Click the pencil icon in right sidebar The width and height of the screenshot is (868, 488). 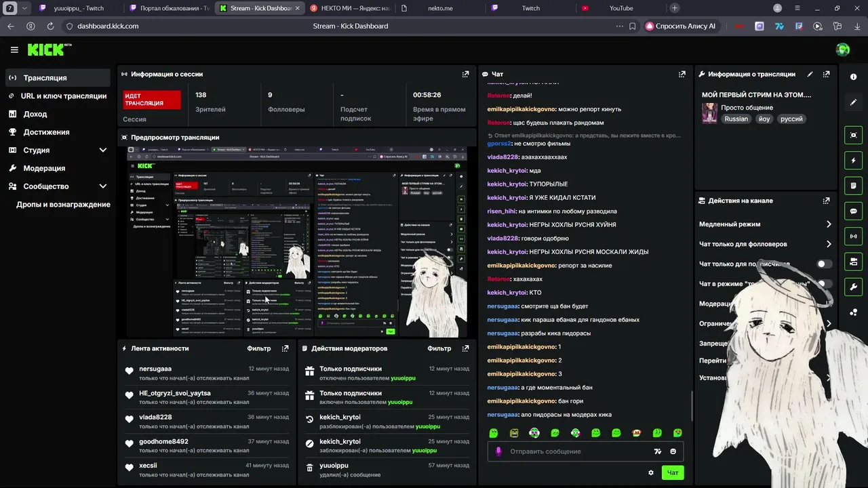[853, 102]
